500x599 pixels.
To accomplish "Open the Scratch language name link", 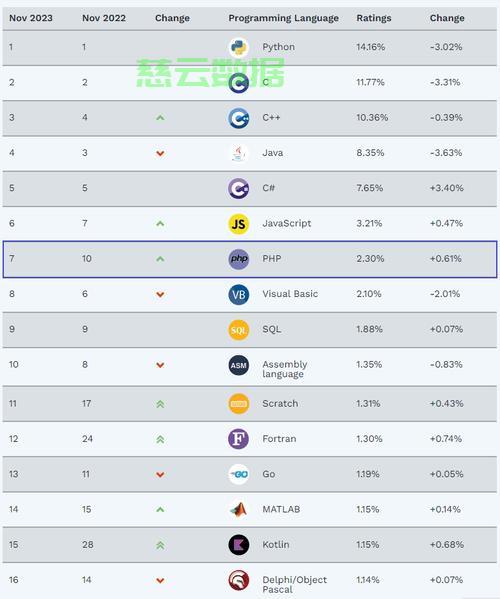I will [x=280, y=403].
